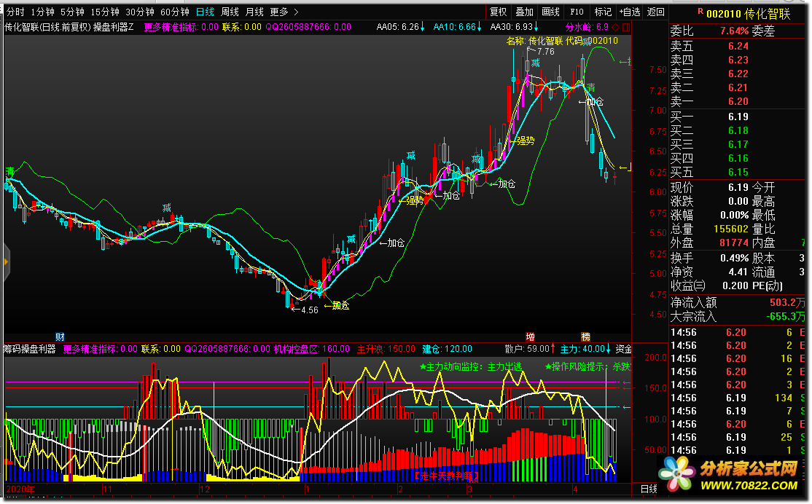The image size is (812, 504).
Task: Open the 复权 adjustment menu
Action: [x=498, y=12]
